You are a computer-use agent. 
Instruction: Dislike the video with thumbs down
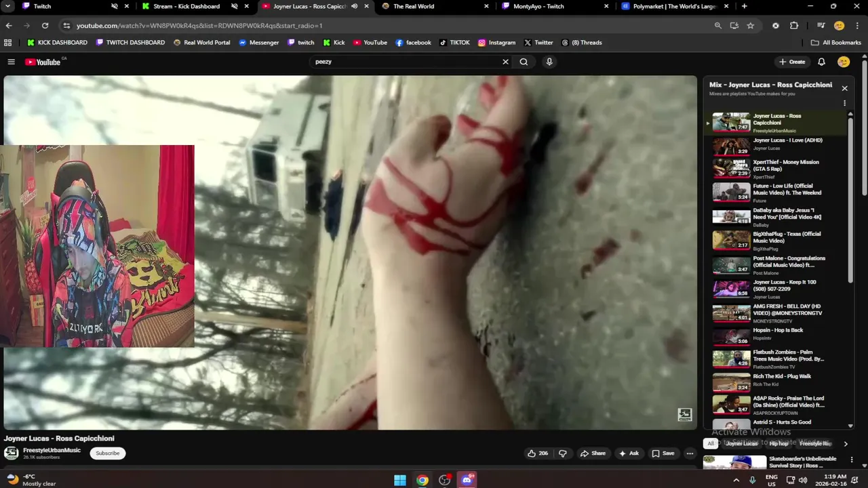[562, 453]
